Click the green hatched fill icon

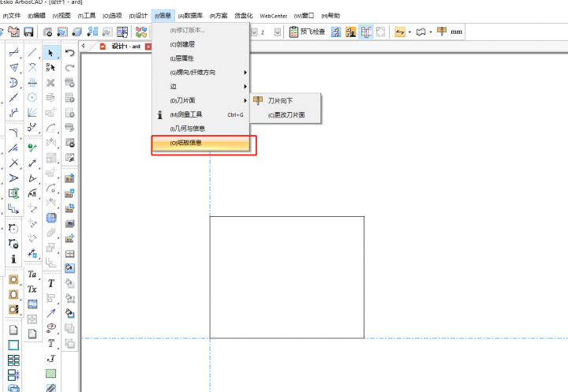pos(51,373)
